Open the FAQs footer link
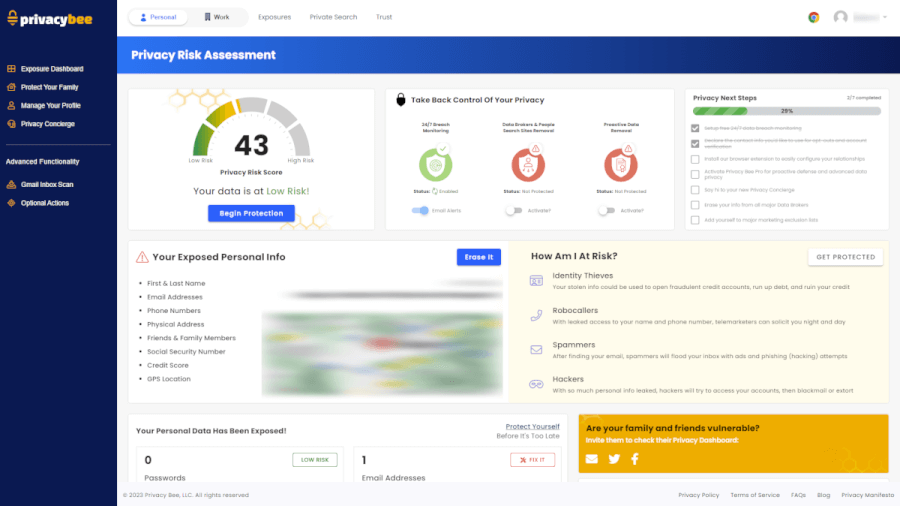The width and height of the screenshot is (900, 506). [x=798, y=495]
